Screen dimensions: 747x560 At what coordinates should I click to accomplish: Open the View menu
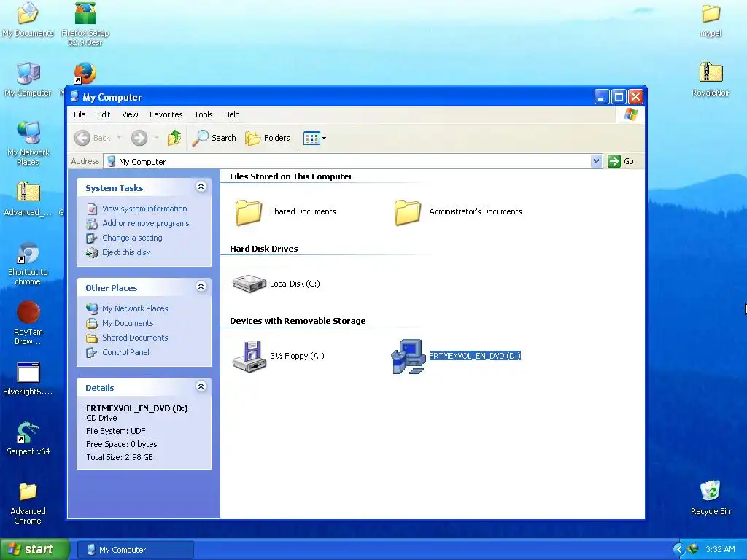(130, 114)
